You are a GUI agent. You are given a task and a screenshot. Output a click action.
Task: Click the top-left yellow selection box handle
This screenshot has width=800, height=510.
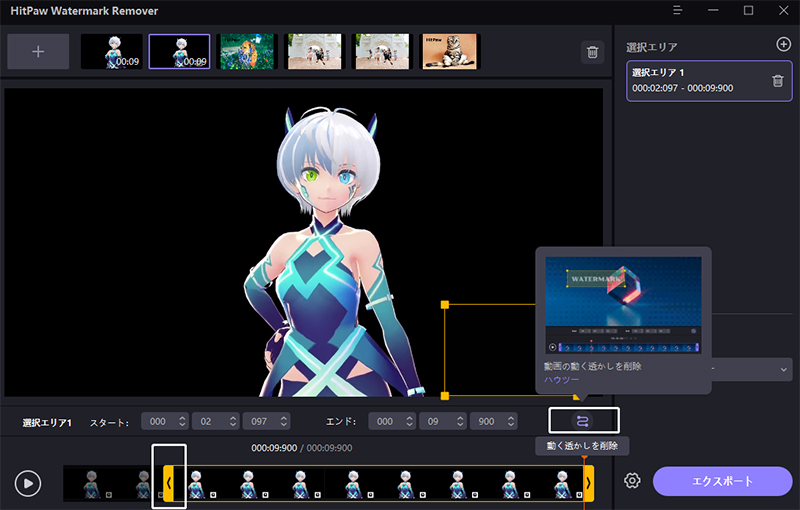point(445,304)
